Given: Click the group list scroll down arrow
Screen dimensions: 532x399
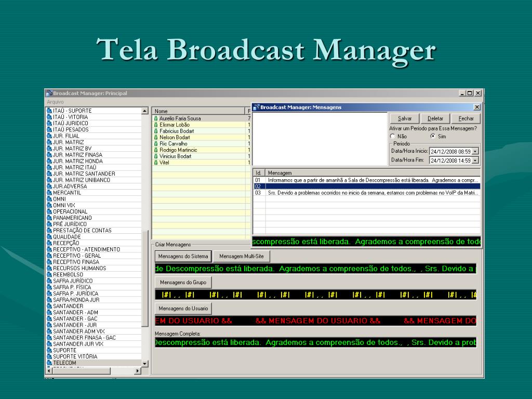Looking at the screenshot, I should [145, 364].
